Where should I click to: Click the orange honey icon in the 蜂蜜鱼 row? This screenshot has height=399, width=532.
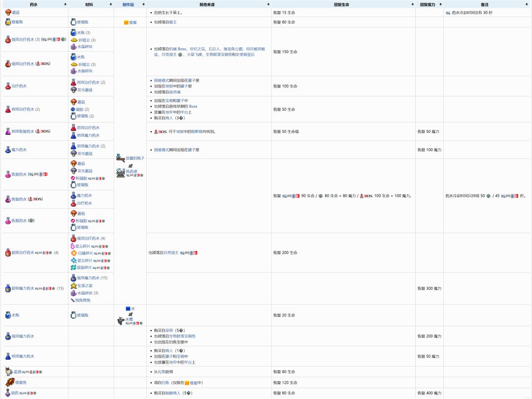[x=187, y=383]
